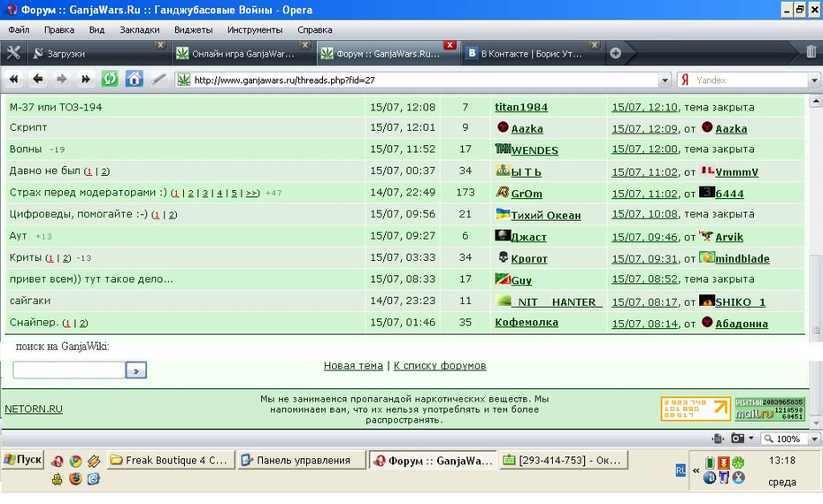Open Тихий Океан user profile

tap(546, 216)
